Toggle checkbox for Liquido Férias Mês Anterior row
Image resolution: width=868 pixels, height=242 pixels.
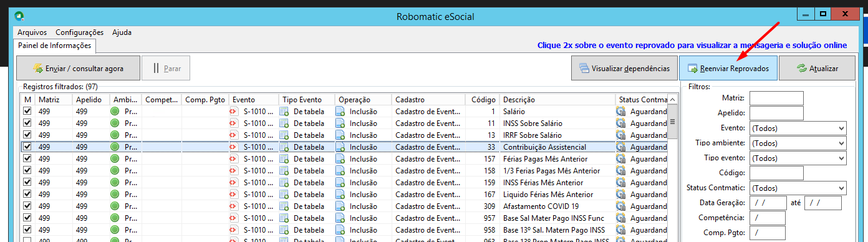[27, 194]
